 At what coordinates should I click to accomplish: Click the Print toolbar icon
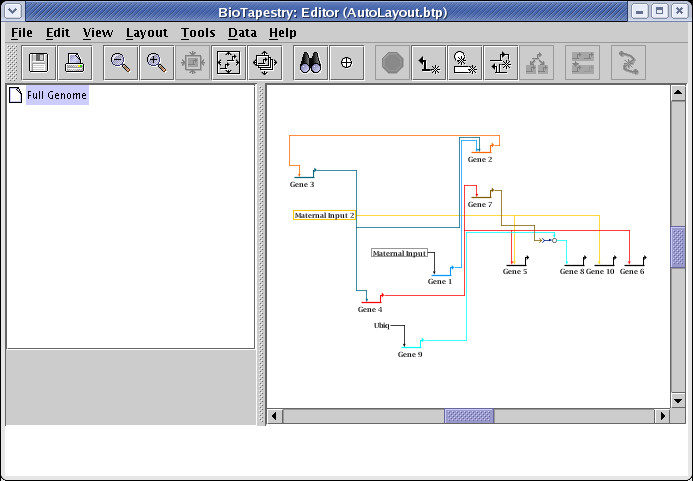click(75, 63)
